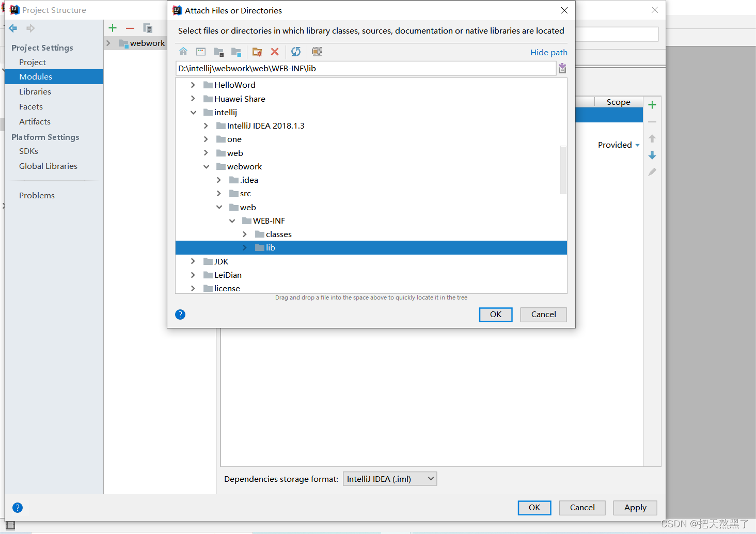
Task: Open help in Project Structure window
Action: click(18, 508)
